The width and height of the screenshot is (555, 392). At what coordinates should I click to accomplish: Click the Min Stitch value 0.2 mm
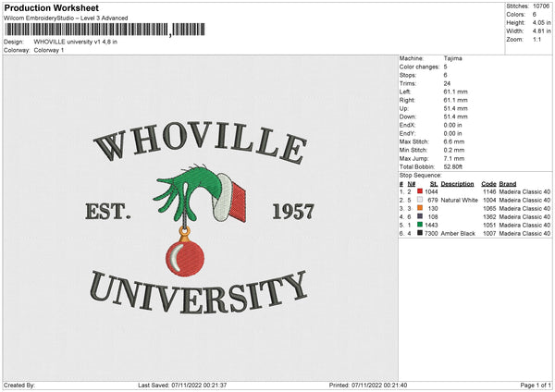[454, 150]
